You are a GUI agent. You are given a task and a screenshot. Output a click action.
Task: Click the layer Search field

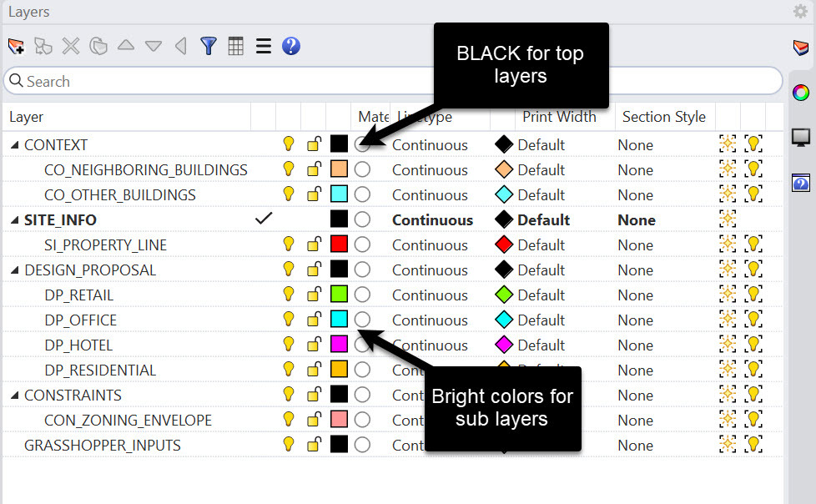393,81
